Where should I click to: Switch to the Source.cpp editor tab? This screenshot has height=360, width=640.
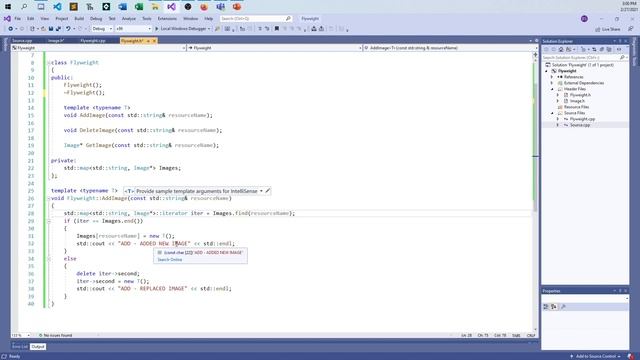point(22,41)
